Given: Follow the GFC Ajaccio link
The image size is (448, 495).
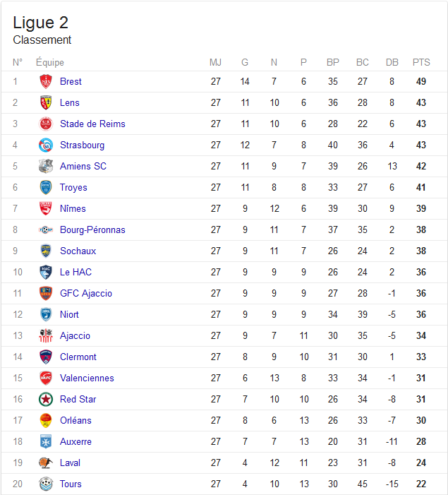Looking at the screenshot, I should [x=86, y=293].
